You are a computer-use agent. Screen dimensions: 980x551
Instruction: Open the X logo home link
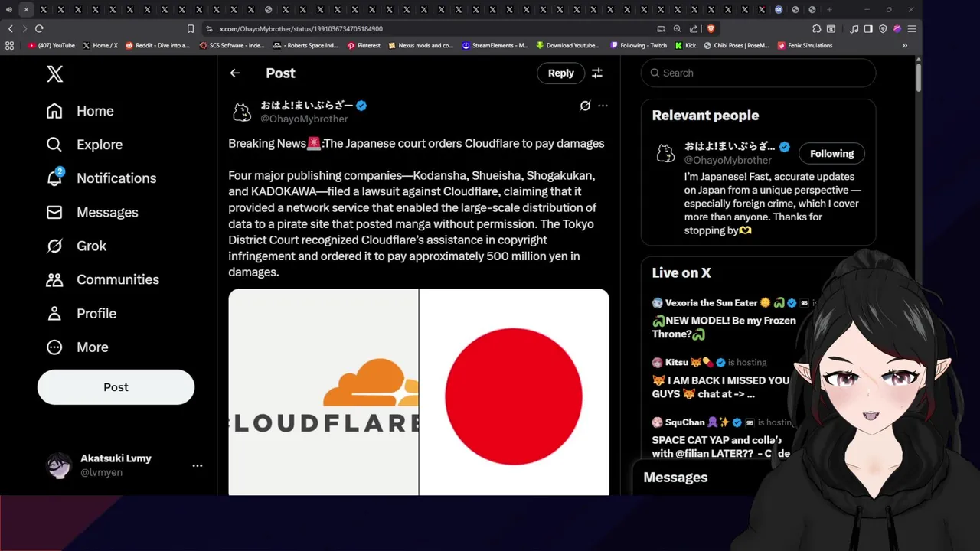click(x=54, y=73)
